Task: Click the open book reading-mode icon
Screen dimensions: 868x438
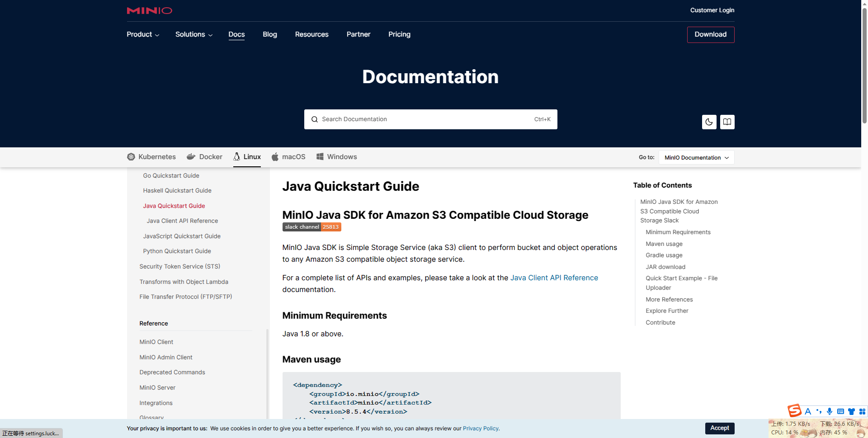Action: tap(727, 122)
